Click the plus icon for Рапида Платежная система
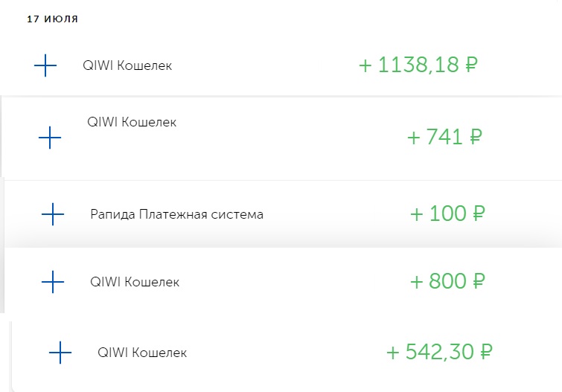 coord(53,214)
